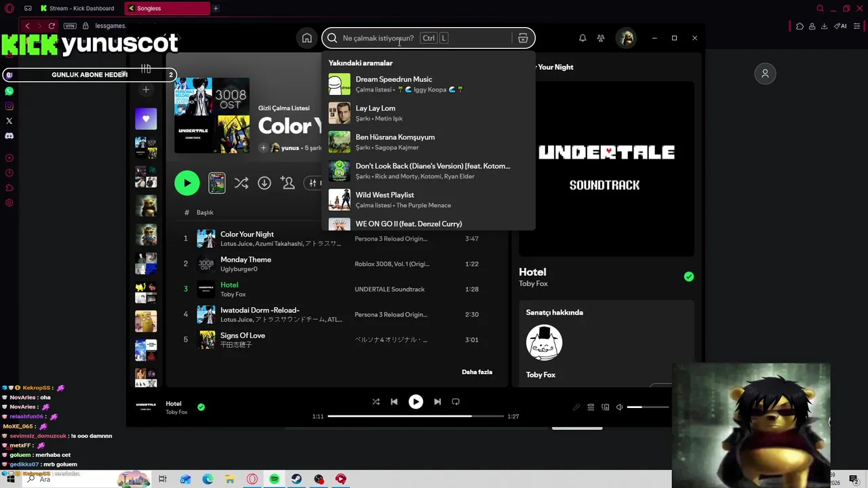Open Spotify notifications bell

point(583,38)
